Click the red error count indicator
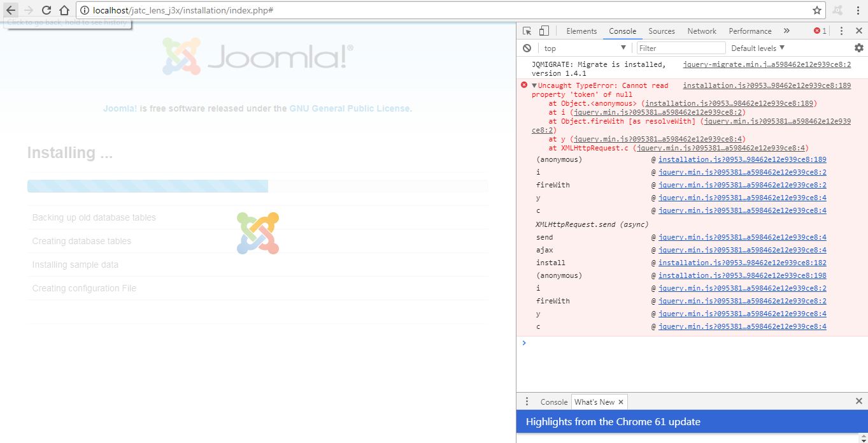This screenshot has height=443, width=868. point(820,31)
